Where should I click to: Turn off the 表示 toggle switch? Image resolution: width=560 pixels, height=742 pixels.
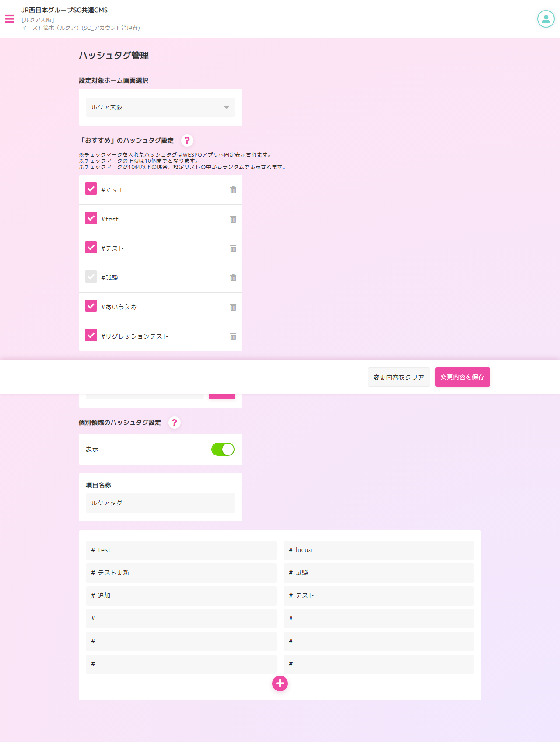click(x=223, y=449)
